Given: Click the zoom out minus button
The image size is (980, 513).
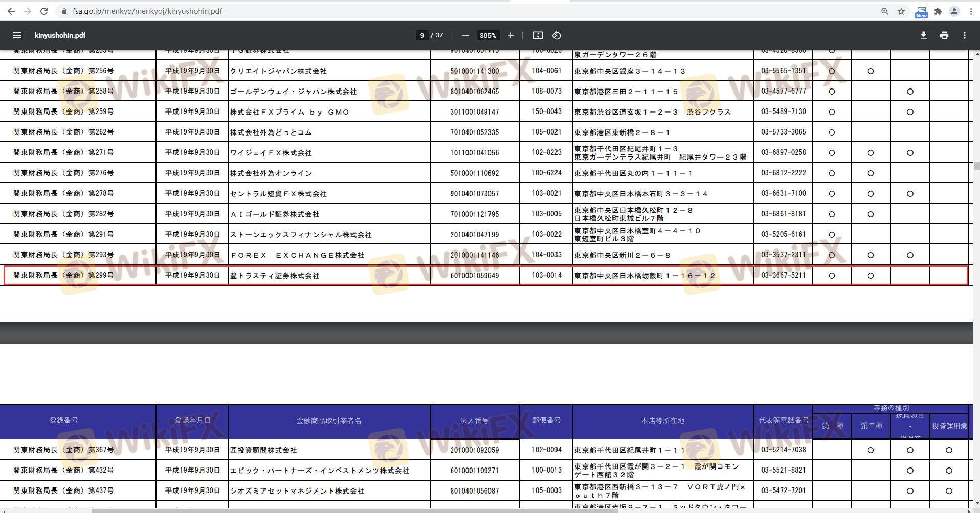Looking at the screenshot, I should tap(465, 35).
